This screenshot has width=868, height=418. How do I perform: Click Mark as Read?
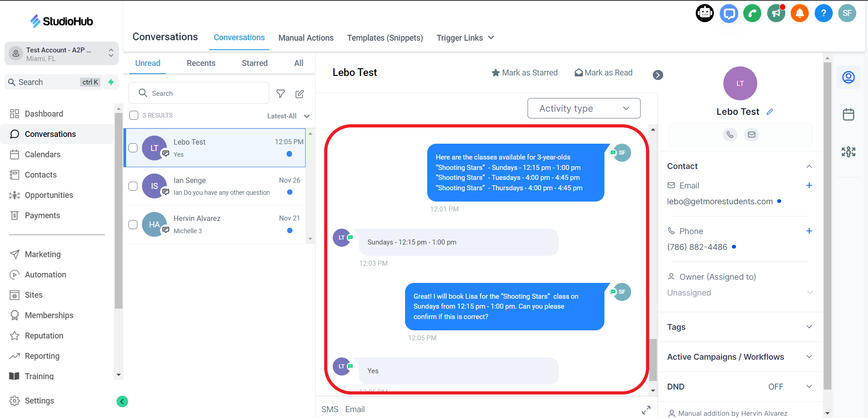(604, 73)
